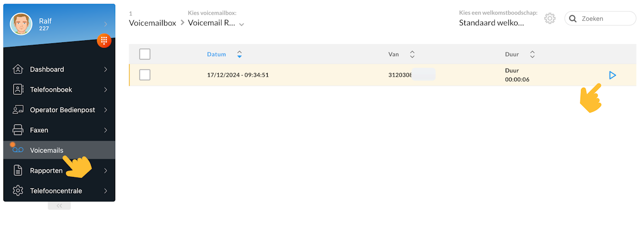Open the welcome message dropdown
The image size is (644, 244).
tap(492, 23)
